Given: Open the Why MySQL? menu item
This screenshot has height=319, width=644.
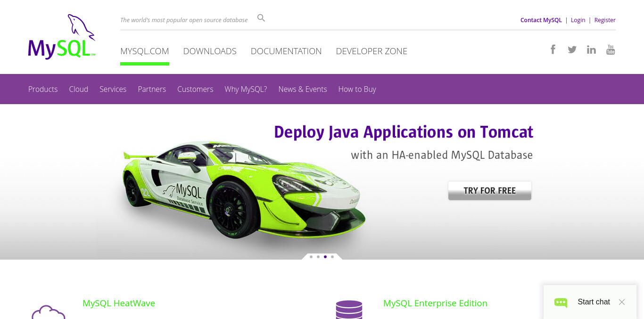Looking at the screenshot, I should tap(246, 89).
